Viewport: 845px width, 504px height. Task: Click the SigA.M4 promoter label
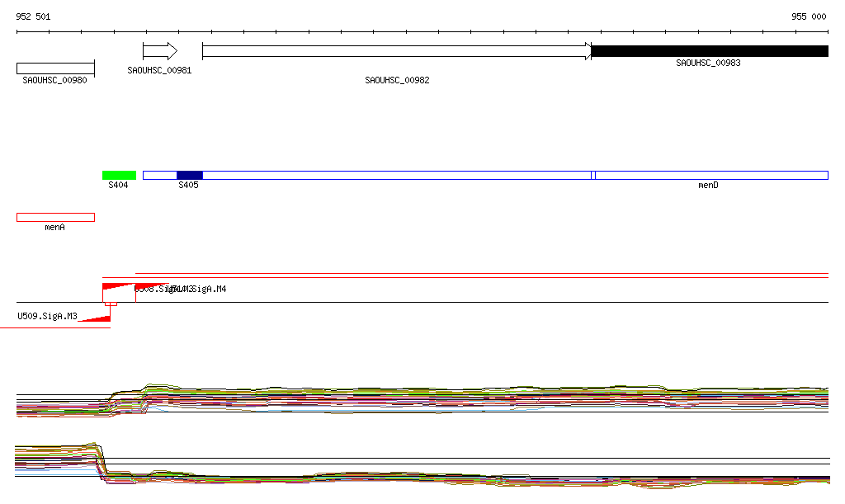click(x=208, y=289)
